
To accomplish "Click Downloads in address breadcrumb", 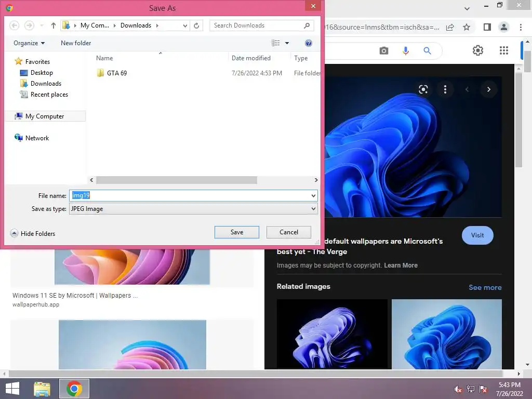I will (x=136, y=25).
